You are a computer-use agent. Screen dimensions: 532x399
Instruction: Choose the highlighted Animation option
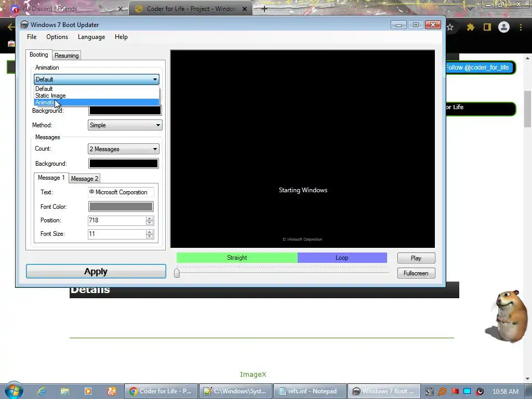click(96, 102)
